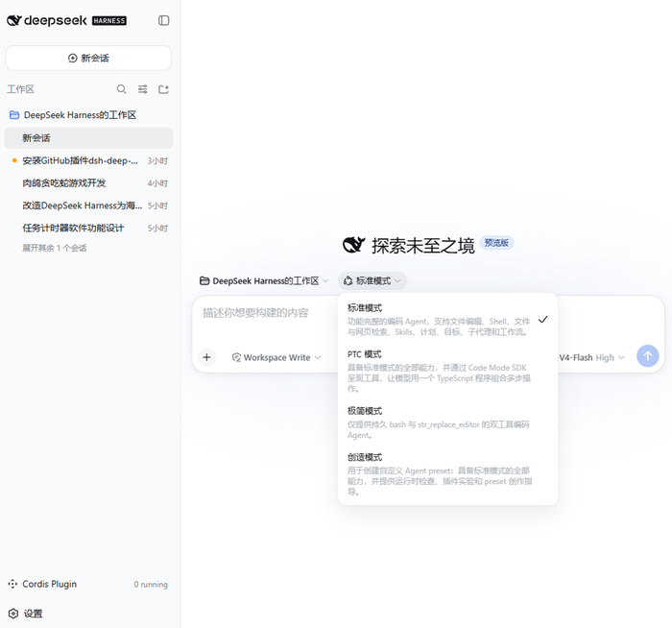Start a new chat with 新会话 button

coord(88,58)
